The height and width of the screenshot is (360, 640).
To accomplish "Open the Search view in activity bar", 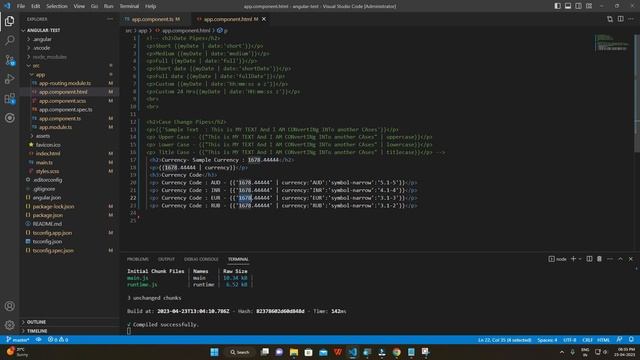I will click(x=9, y=40).
